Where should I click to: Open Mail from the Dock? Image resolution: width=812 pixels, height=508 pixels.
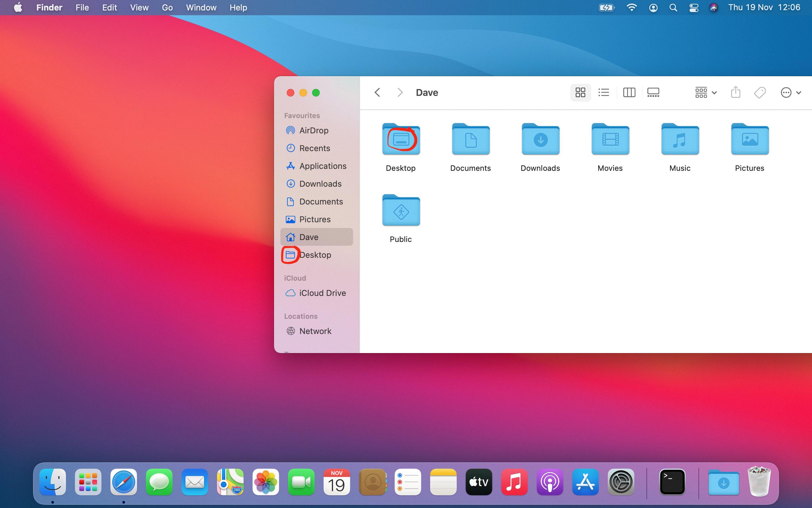(x=195, y=482)
